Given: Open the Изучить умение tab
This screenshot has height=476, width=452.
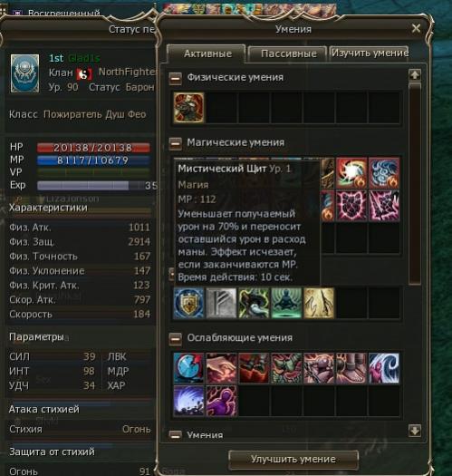Looking at the screenshot, I should coord(370,53).
